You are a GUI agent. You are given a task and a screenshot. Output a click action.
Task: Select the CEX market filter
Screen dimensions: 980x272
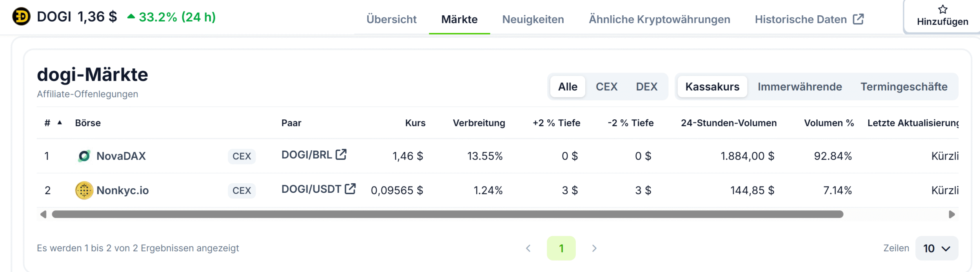(606, 87)
